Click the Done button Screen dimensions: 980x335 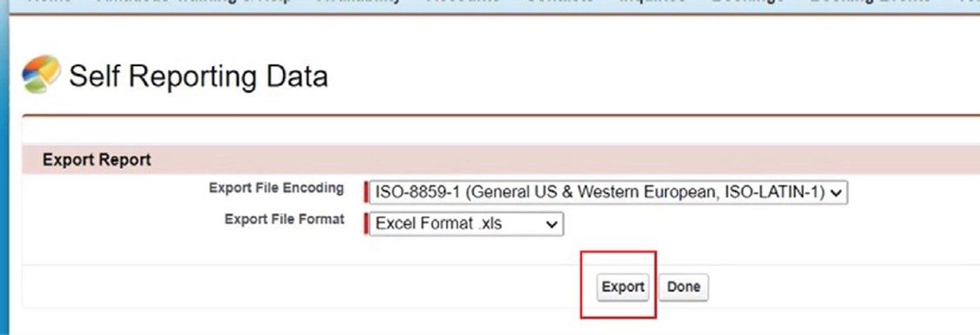click(x=683, y=287)
